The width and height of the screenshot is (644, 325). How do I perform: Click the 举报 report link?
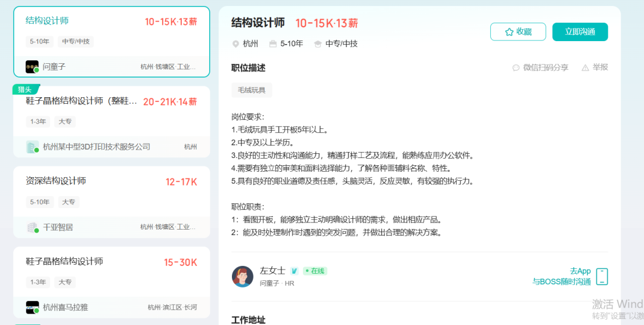click(x=600, y=67)
